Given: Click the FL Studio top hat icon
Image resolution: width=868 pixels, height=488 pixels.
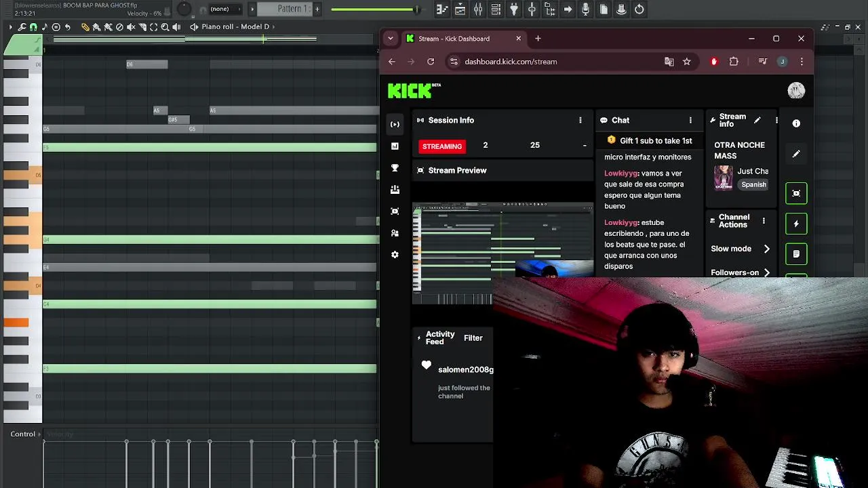Looking at the screenshot, I should 621,9.
